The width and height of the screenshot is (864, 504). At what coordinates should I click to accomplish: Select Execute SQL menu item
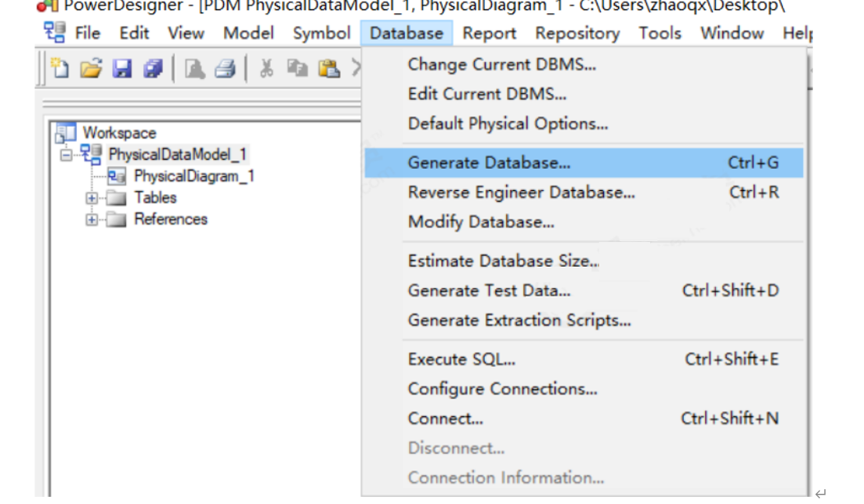pos(584,359)
